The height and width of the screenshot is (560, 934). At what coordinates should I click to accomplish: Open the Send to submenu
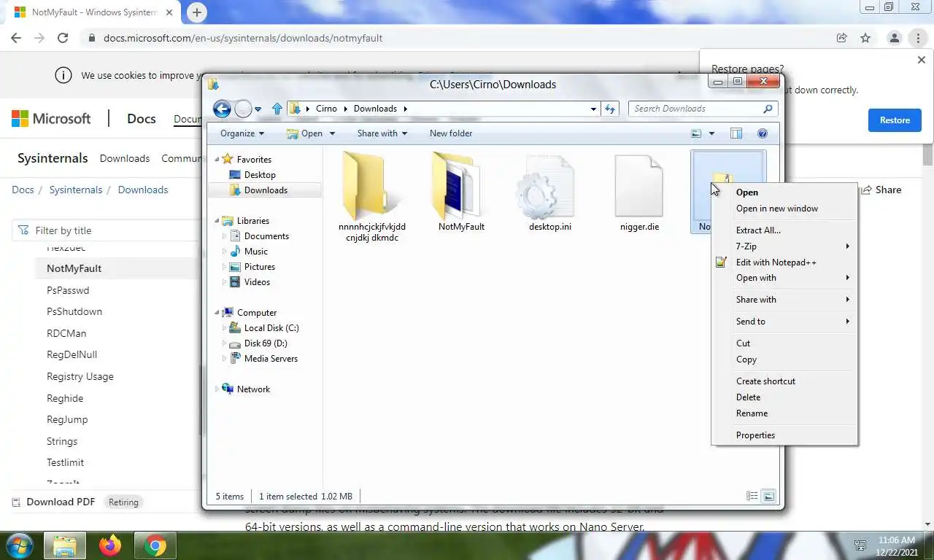784,322
